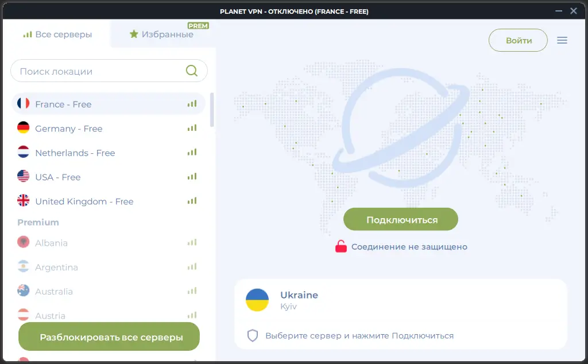Click Разблокировать все серверы button

(x=109, y=336)
